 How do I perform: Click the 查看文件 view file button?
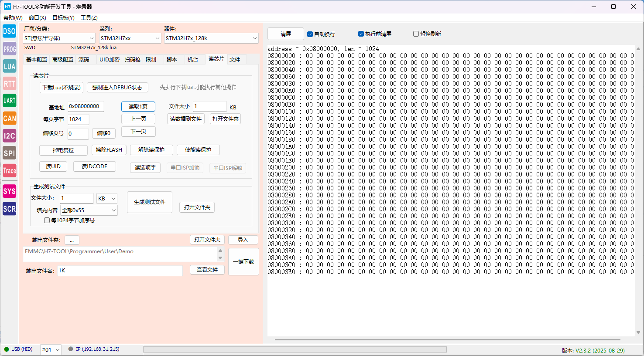click(207, 270)
